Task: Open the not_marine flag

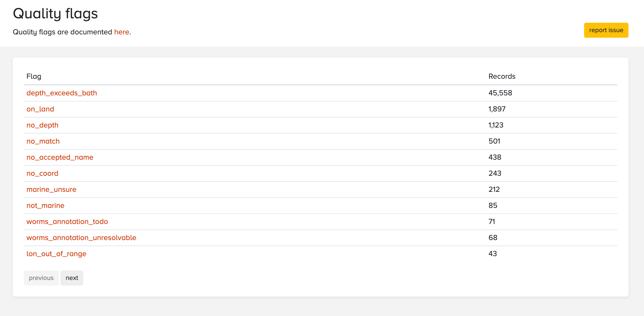Action: pyautogui.click(x=45, y=205)
